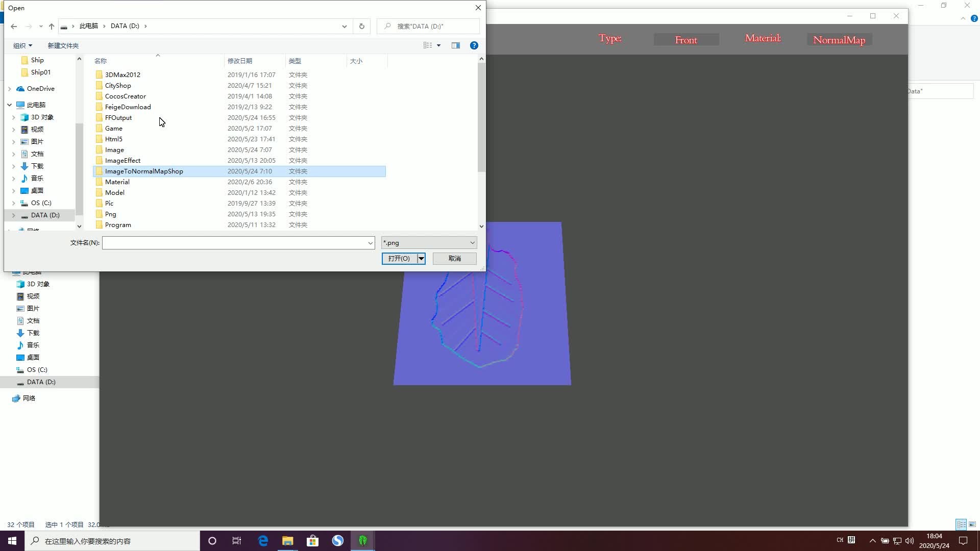Click the Up directory arrow
Image resolution: width=980 pixels, height=551 pixels.
[52, 26]
